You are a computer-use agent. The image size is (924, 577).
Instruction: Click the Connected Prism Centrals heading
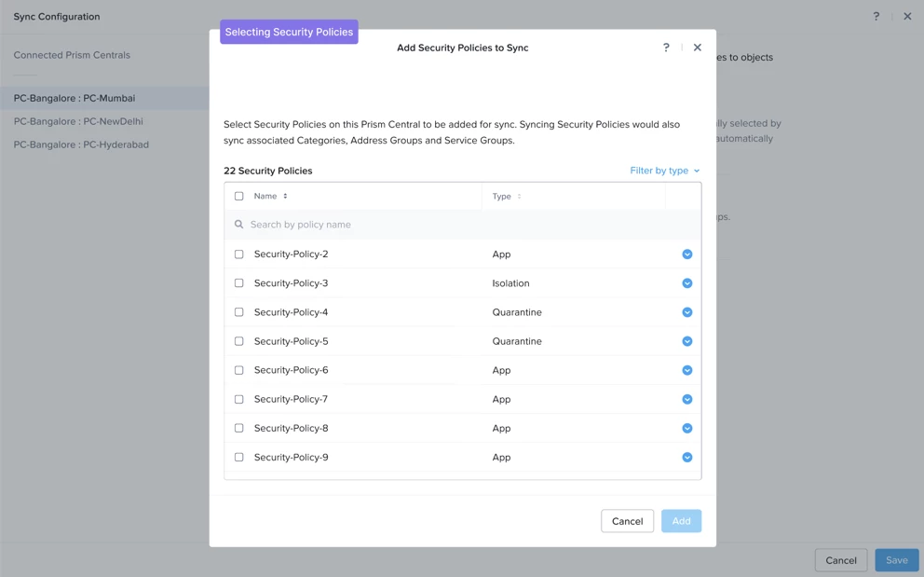pyautogui.click(x=72, y=55)
